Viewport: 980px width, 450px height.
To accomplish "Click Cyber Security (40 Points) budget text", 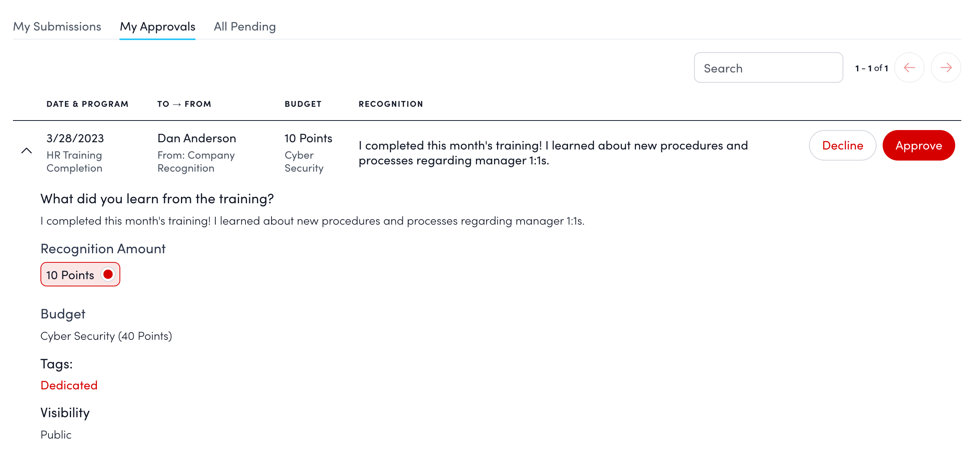I will 106,336.
